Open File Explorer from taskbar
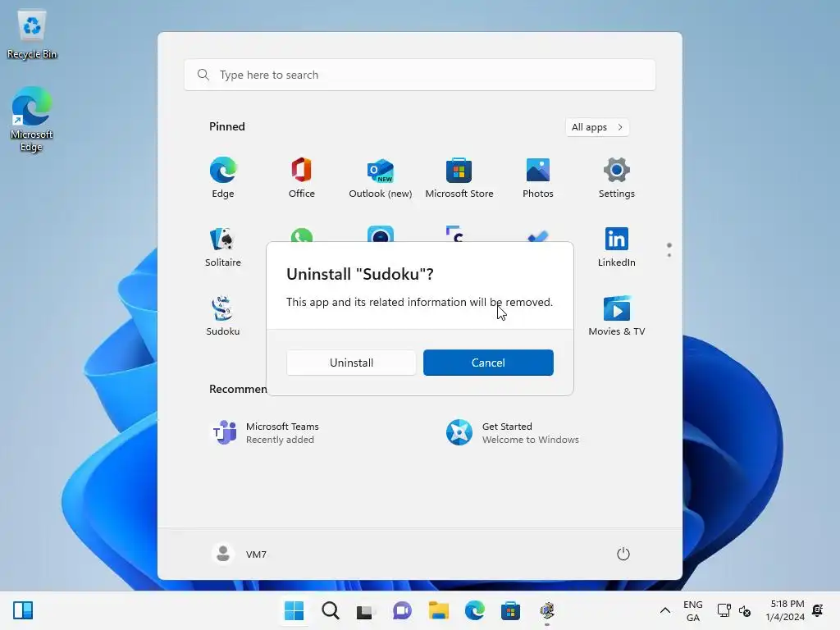 (x=438, y=610)
